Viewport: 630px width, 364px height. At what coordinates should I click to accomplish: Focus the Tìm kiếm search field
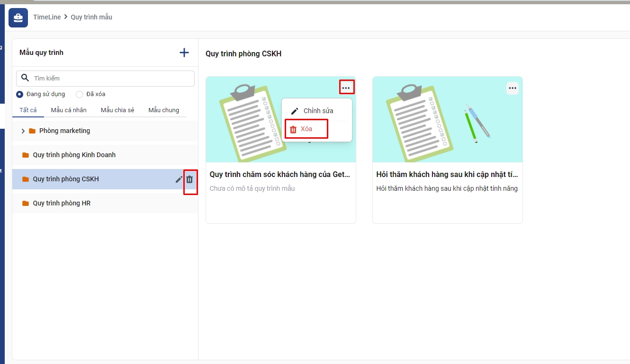tap(111, 78)
